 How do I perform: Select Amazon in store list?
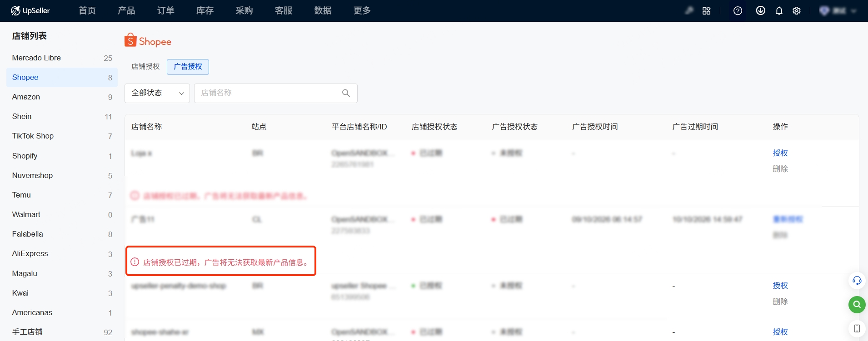[x=62, y=97]
